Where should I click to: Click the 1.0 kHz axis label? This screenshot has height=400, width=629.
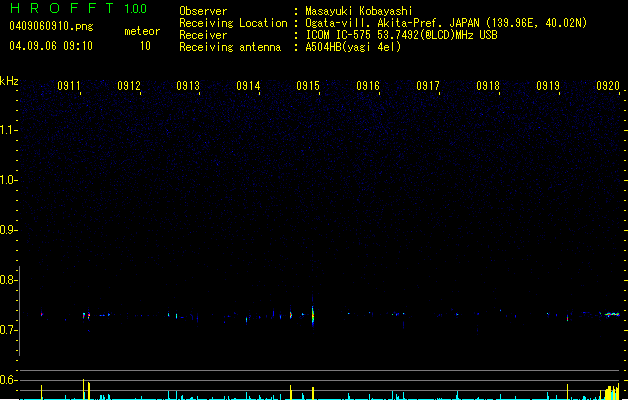pyautogui.click(x=8, y=180)
